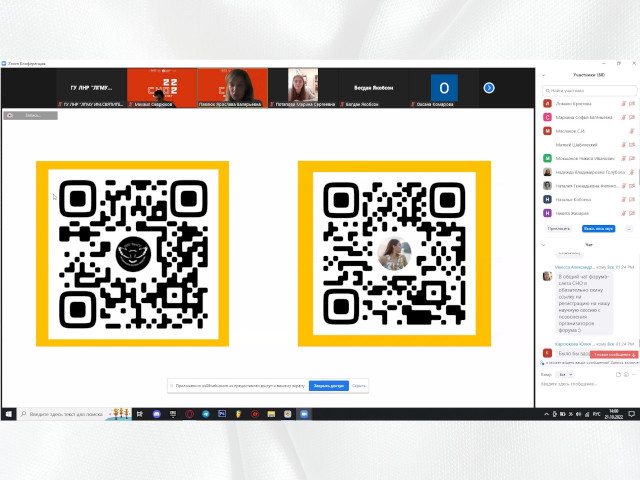
Task: Click video-off icon in purple 'Н' avatar row
Action: coord(632,213)
